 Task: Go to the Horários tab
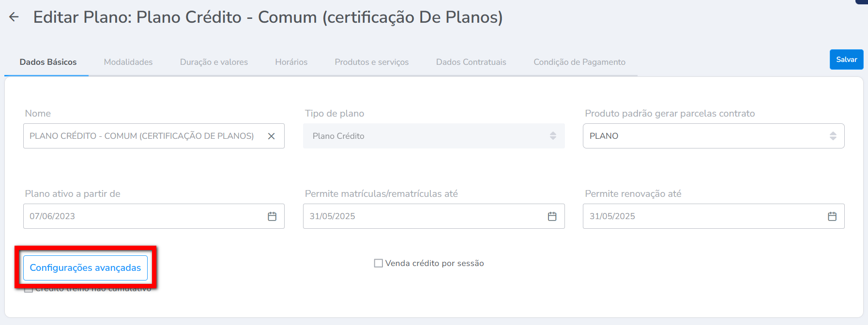(291, 62)
